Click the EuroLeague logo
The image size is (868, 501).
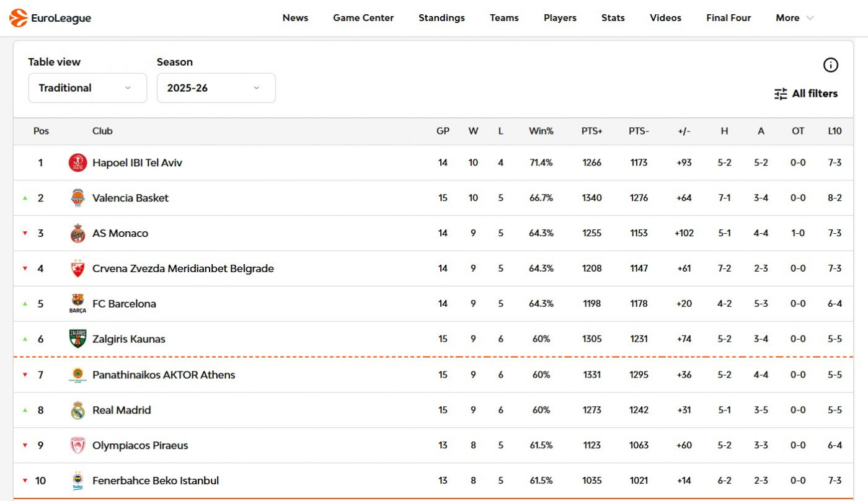[x=50, y=18]
